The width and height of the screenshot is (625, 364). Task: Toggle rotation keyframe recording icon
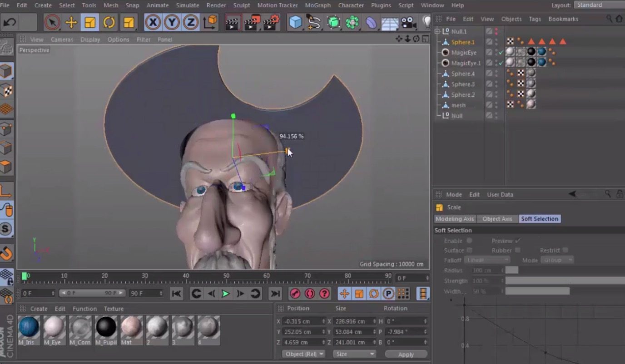(x=373, y=294)
